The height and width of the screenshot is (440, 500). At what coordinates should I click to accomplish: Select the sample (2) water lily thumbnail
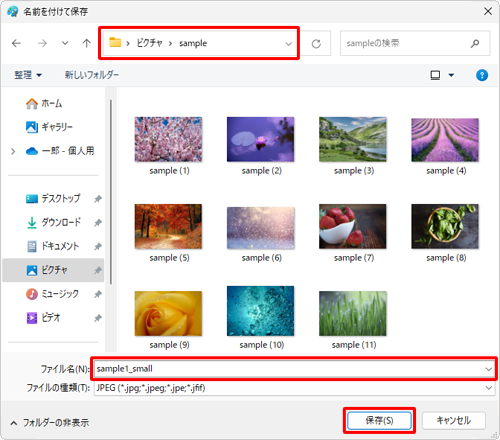pos(261,139)
